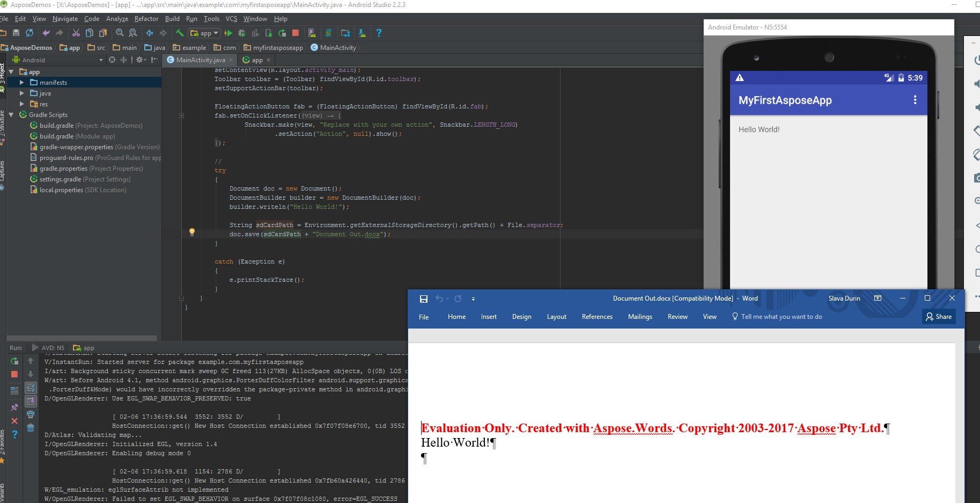The height and width of the screenshot is (503, 980).
Task: Click the Rerun app icon in Run panel
Action: pos(14,361)
